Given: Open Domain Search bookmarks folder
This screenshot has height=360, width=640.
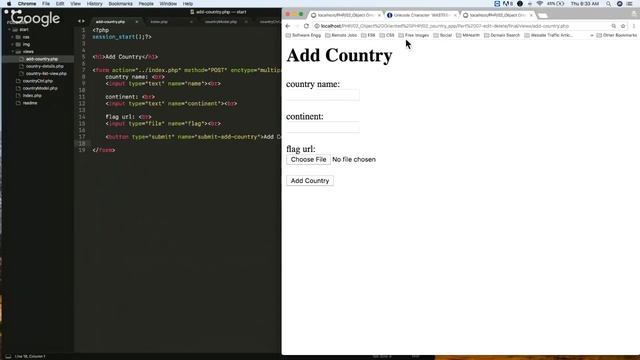Looking at the screenshot, I should [x=502, y=36].
